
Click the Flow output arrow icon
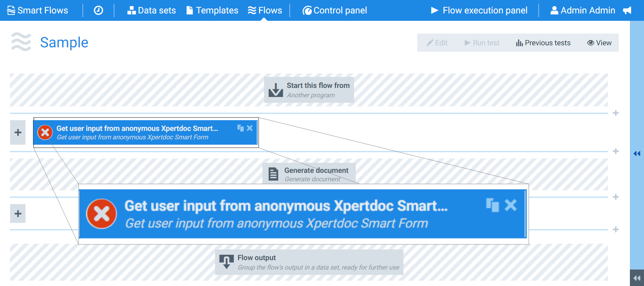[226, 262]
